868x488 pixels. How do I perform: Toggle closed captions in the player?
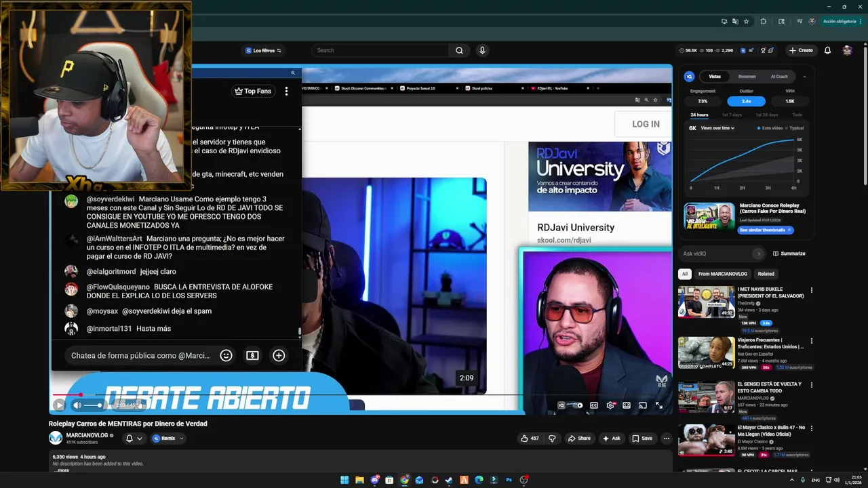(x=594, y=405)
